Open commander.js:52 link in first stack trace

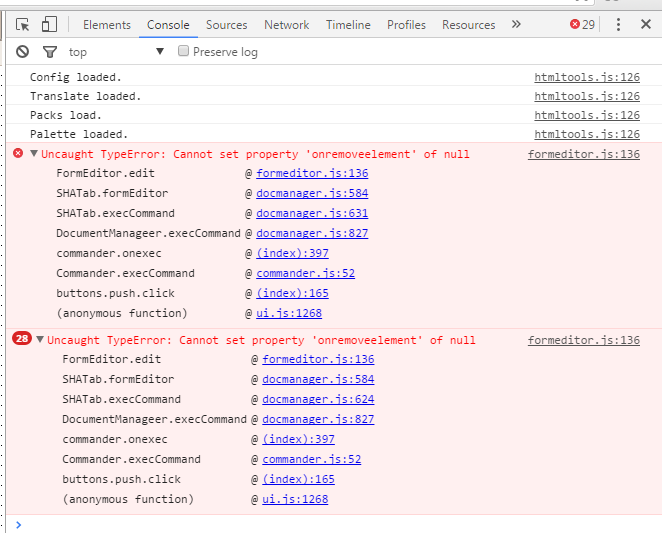305,273
